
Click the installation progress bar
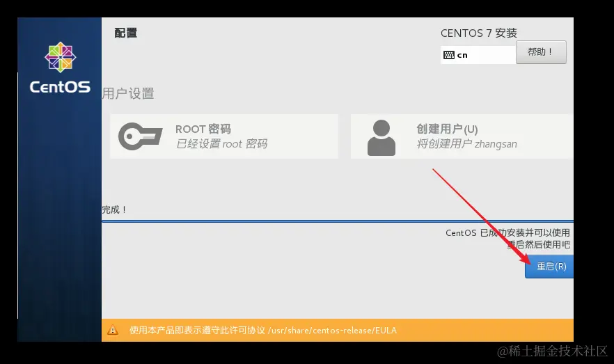338,221
